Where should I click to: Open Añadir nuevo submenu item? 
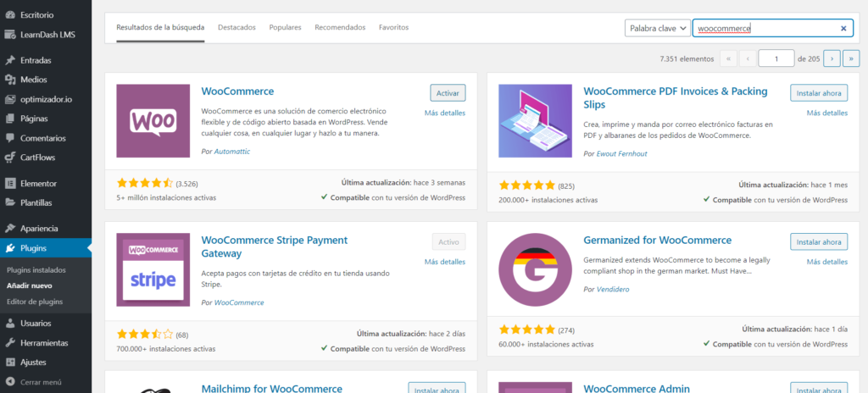pyautogui.click(x=30, y=286)
